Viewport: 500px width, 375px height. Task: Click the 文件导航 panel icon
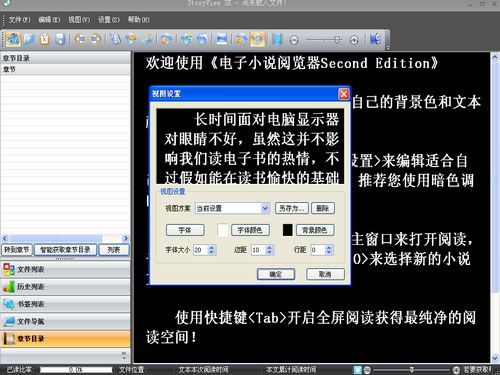8,321
